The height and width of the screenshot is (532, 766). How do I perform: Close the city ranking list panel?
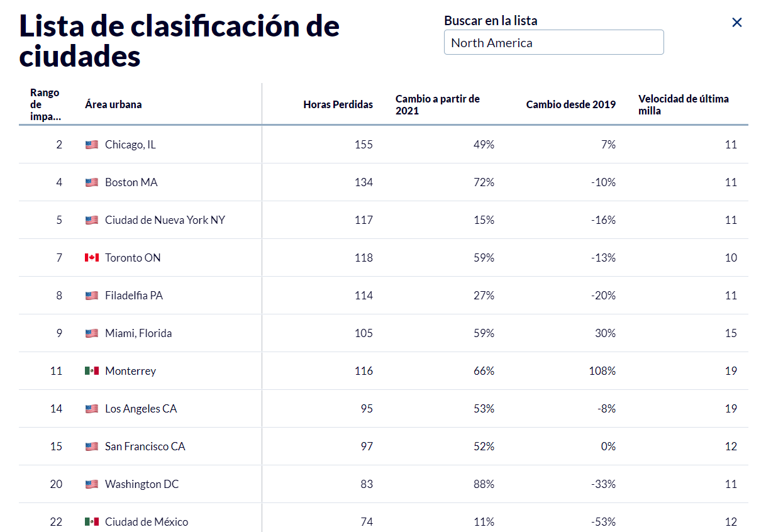click(x=737, y=23)
